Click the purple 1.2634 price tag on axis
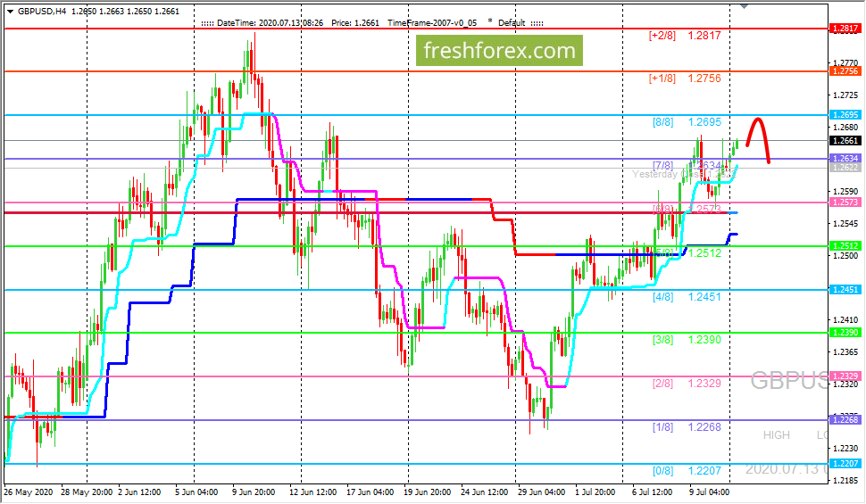This screenshot has width=866, height=504. (x=845, y=159)
